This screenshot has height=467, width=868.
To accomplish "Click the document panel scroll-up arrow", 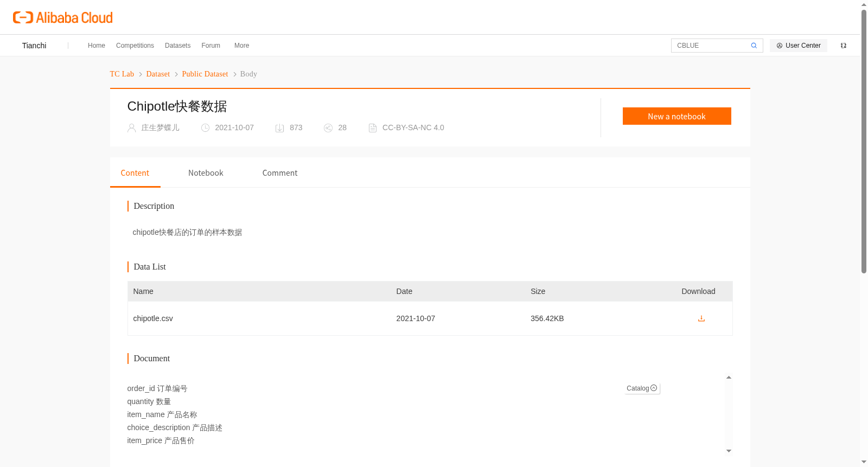I will [x=729, y=377].
